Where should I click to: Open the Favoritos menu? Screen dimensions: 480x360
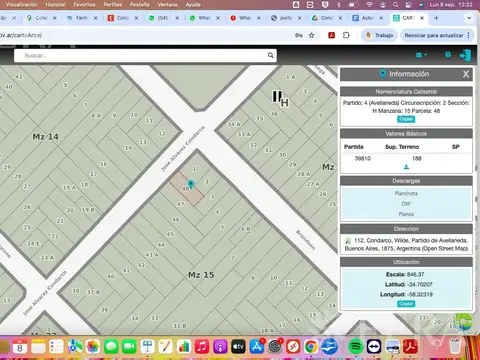tap(84, 5)
